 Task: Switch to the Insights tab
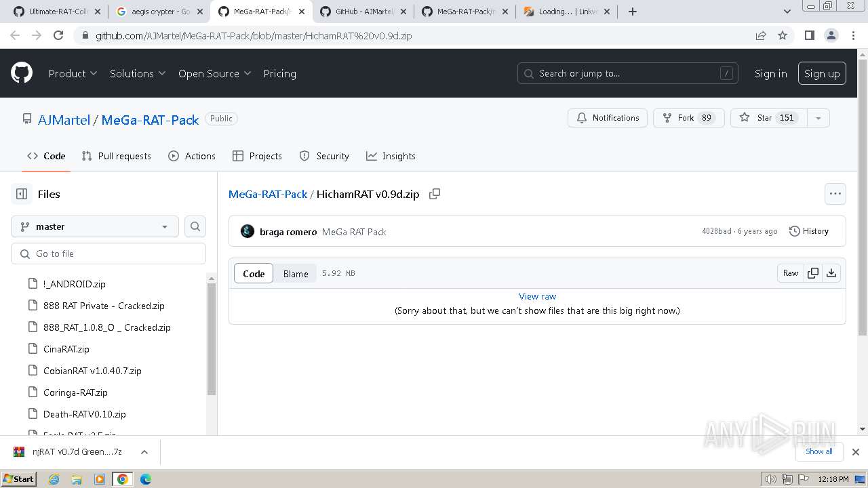391,156
